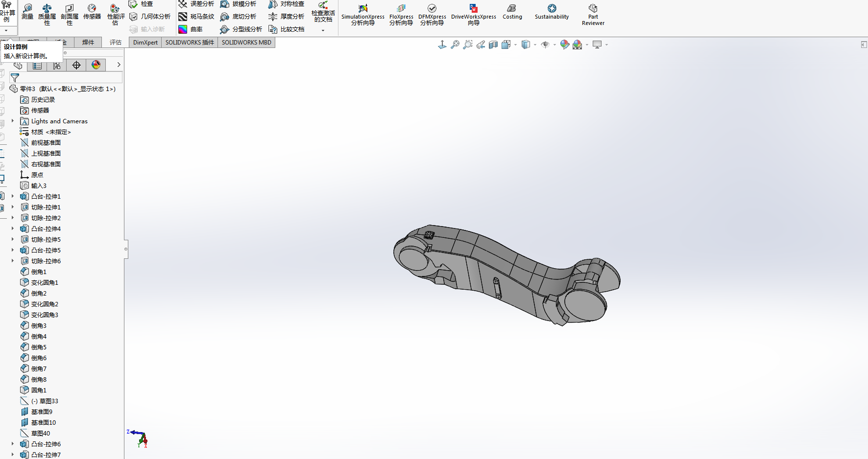Select the 前视基准面 plane

(41, 142)
